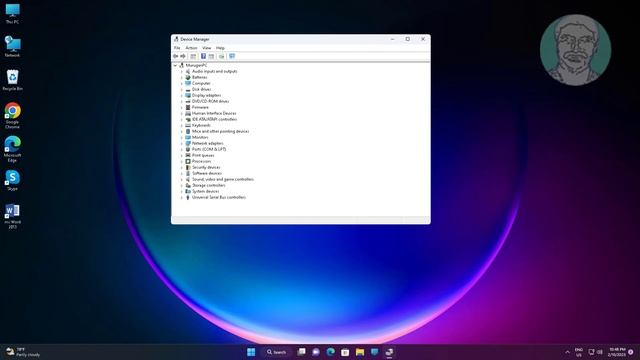Collapse the root computer node
Image resolution: width=640 pixels, height=360 pixels.
175,65
